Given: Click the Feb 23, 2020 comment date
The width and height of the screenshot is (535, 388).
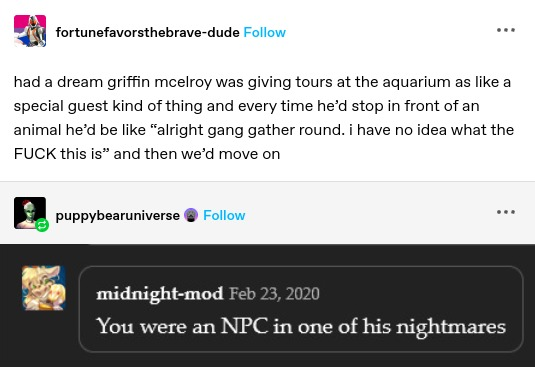Looking at the screenshot, I should [x=274, y=294].
